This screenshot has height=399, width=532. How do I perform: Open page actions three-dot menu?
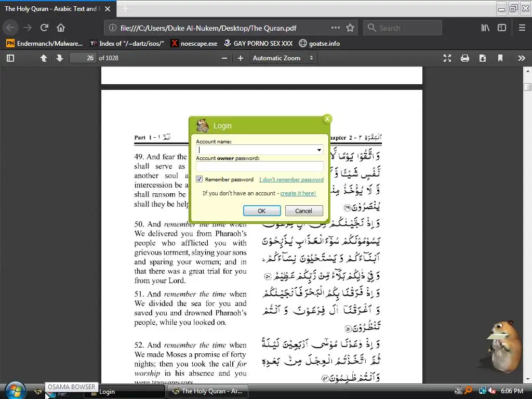click(335, 28)
